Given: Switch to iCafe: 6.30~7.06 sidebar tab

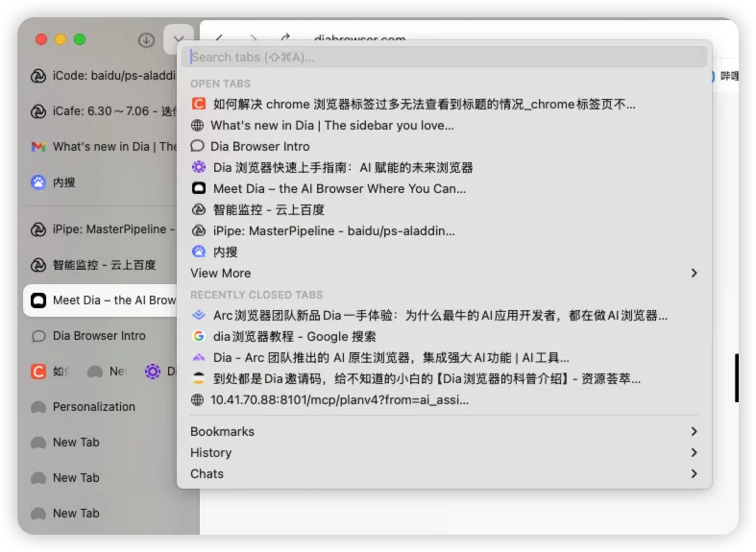Looking at the screenshot, I should click(101, 111).
